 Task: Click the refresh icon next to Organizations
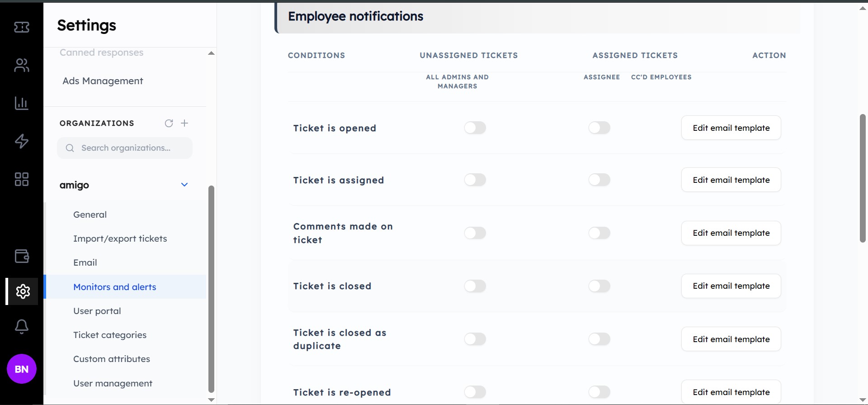[x=169, y=123]
